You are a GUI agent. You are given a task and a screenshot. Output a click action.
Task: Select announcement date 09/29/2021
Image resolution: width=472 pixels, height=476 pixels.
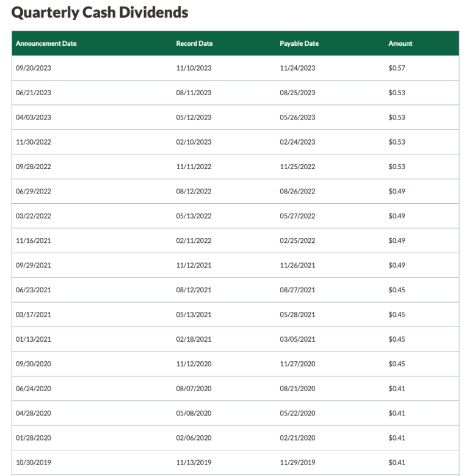tap(34, 265)
